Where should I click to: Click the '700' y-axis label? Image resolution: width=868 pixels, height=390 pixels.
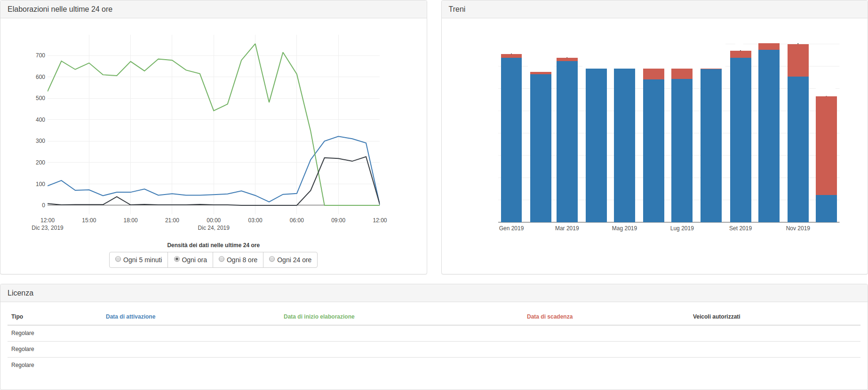pyautogui.click(x=40, y=55)
